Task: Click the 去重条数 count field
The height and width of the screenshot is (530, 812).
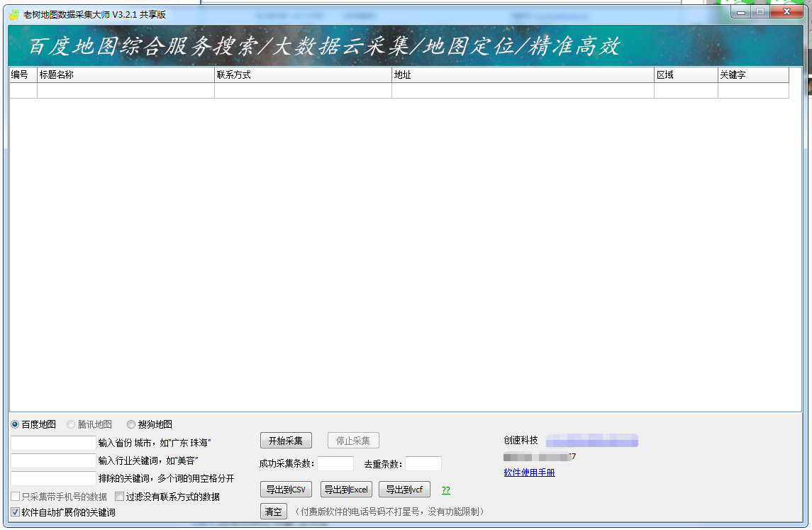Action: [423, 464]
